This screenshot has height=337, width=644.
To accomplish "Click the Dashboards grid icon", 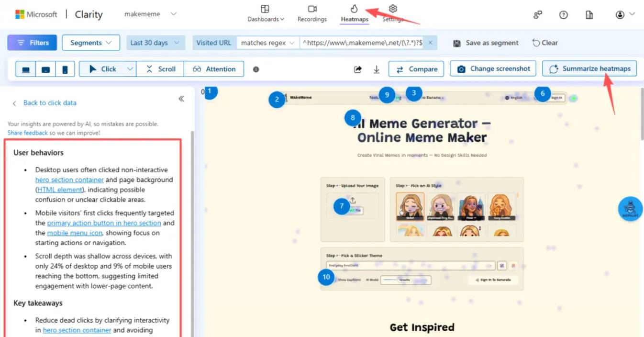I will [265, 9].
